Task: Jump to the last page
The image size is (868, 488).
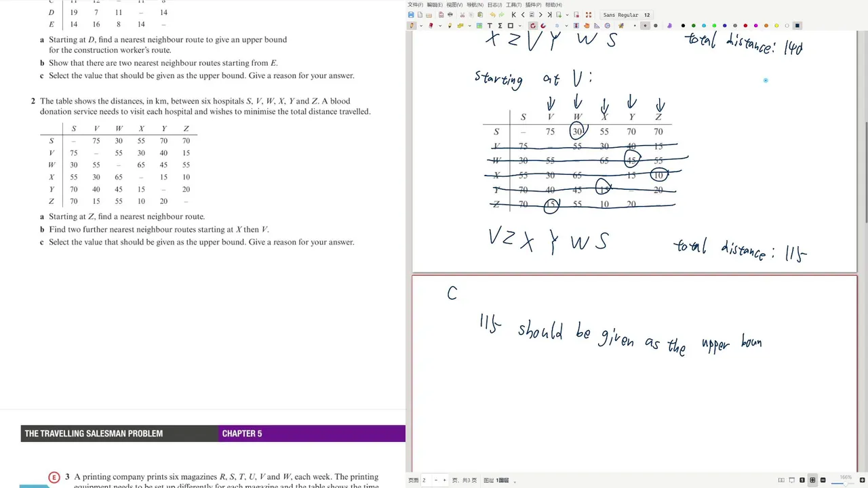Action: pos(549,15)
